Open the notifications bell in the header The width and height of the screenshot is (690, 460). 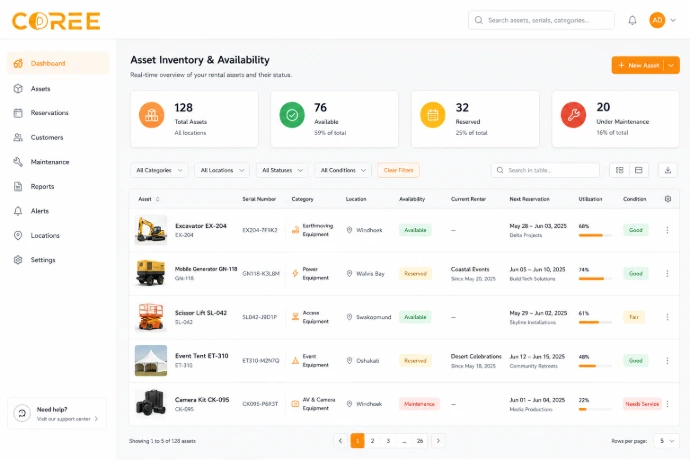coord(632,20)
